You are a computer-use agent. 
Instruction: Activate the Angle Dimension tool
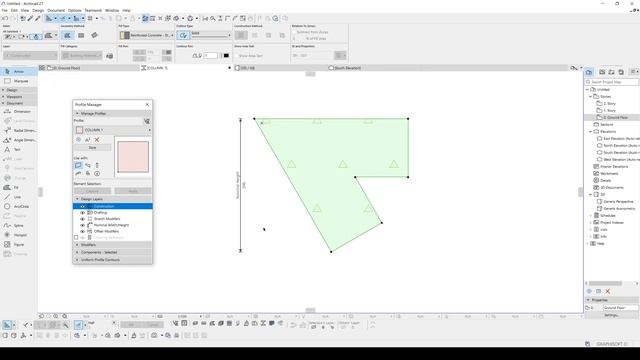pyautogui.click(x=19, y=140)
